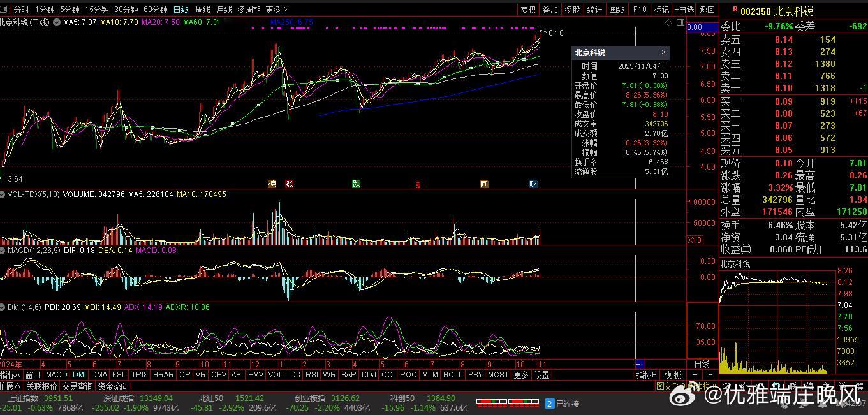Open 叠加 overlay menu

point(550,10)
